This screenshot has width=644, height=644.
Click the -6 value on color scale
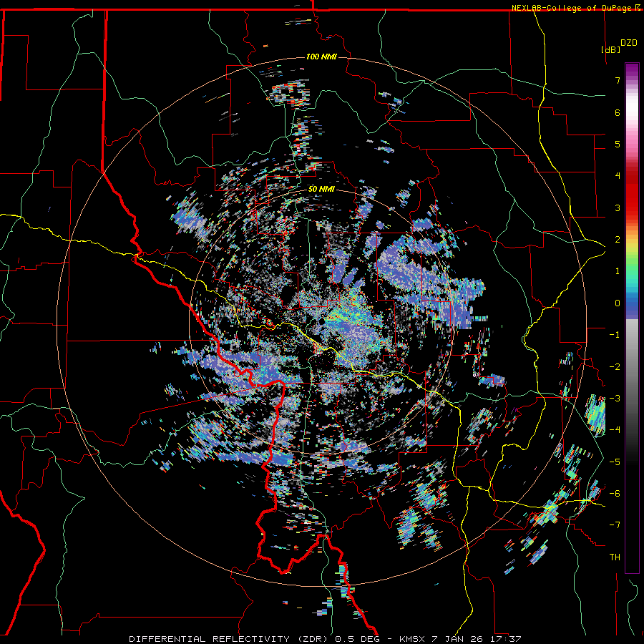click(x=615, y=494)
